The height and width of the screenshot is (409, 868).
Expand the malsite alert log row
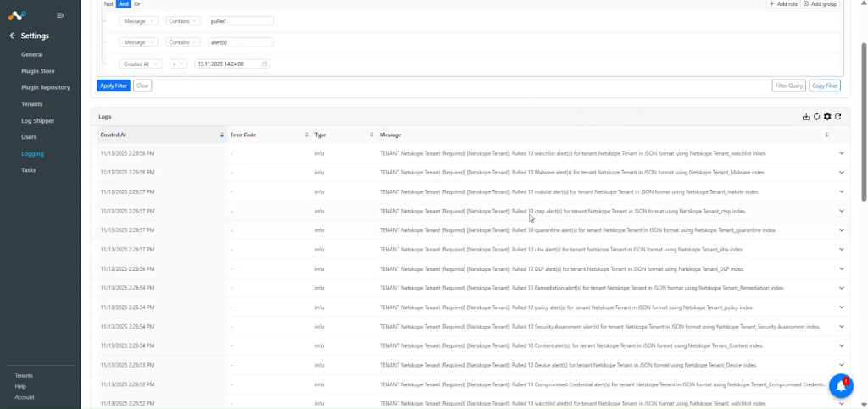842,191
